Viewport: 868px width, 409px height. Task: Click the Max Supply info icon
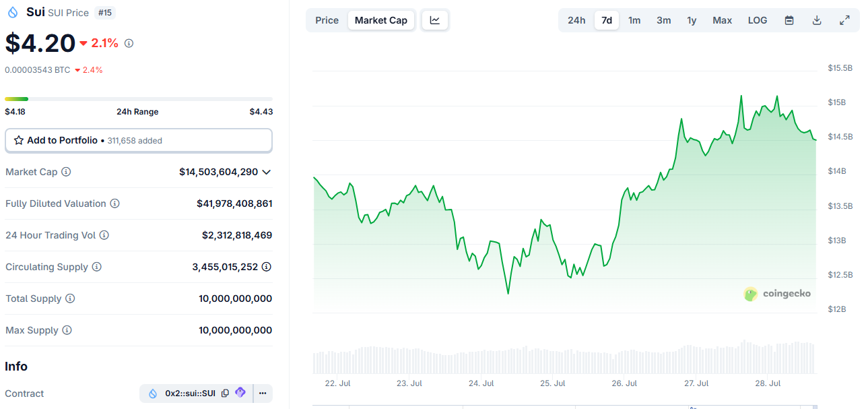click(x=67, y=330)
